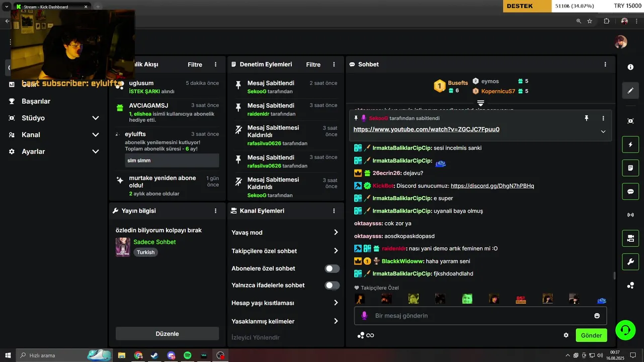Viewport: 644px width, 362px height.
Task: Click the Turkish language tag
Action: pos(146,252)
